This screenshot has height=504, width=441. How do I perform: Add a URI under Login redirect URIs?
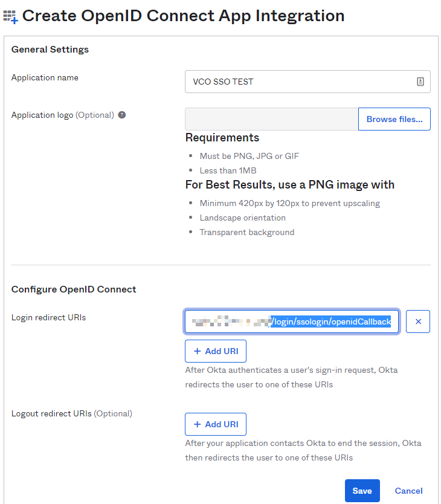(216, 351)
